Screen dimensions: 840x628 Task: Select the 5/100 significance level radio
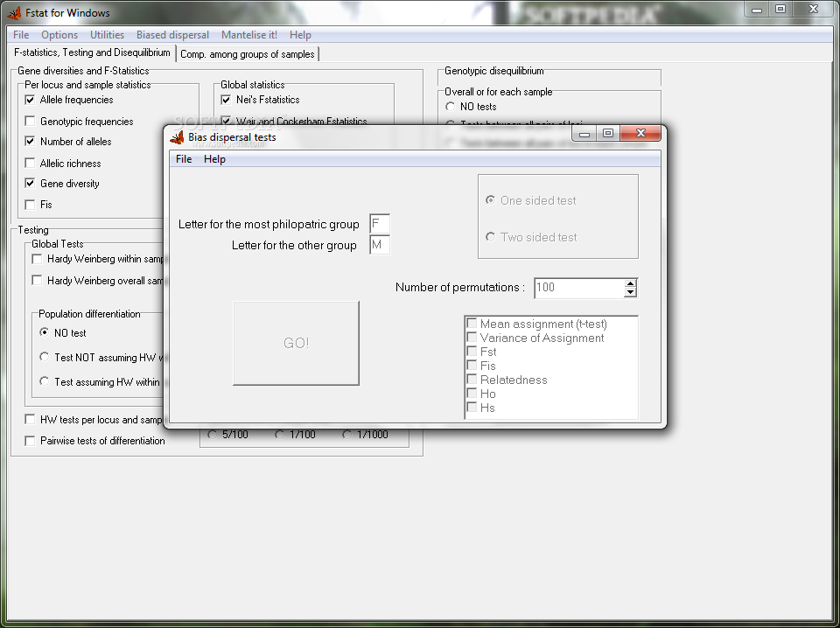pos(212,435)
